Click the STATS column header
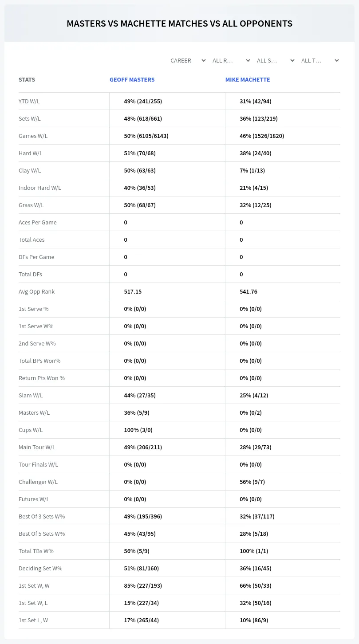The height and width of the screenshot is (644, 359). [x=27, y=79]
